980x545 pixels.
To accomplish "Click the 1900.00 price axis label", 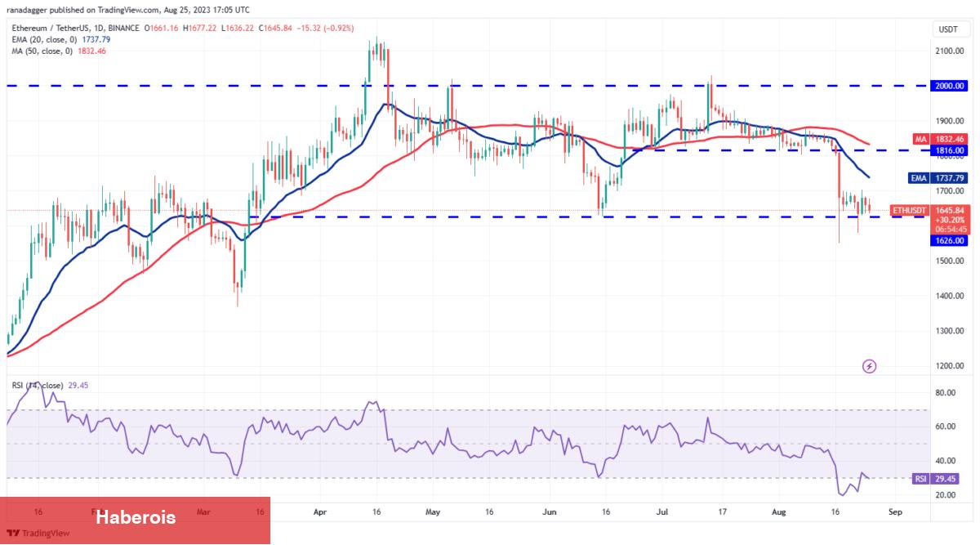I will tap(950, 120).
